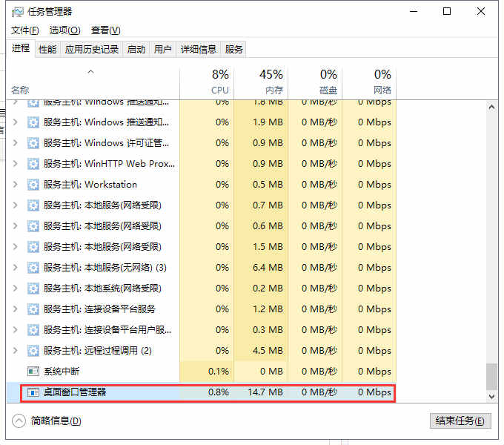Sort by the 网络 column header
Screen dimensions: 504x445
point(369,82)
